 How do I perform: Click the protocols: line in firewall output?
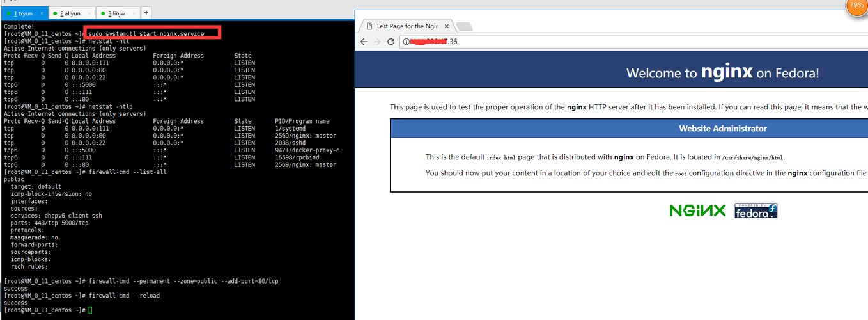pos(27,230)
